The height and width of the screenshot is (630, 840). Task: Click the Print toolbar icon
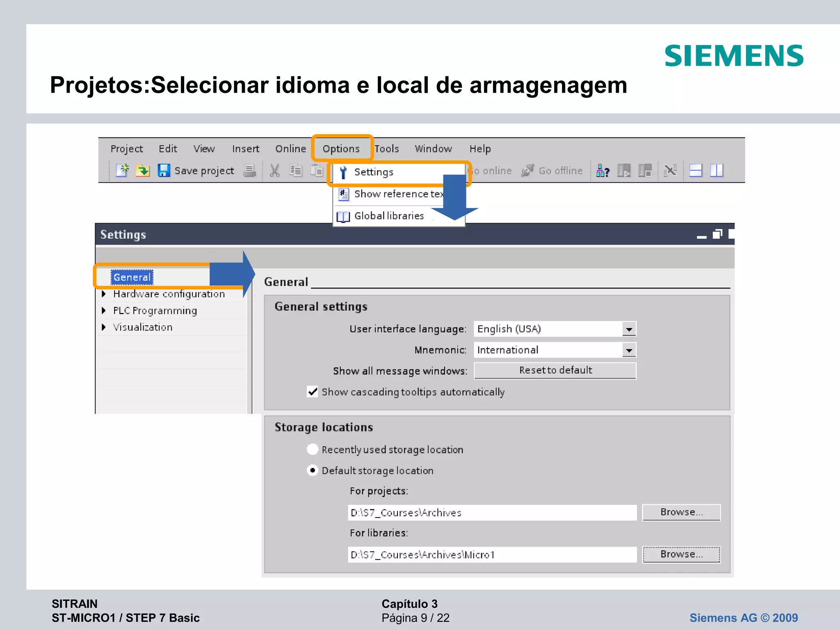(249, 170)
